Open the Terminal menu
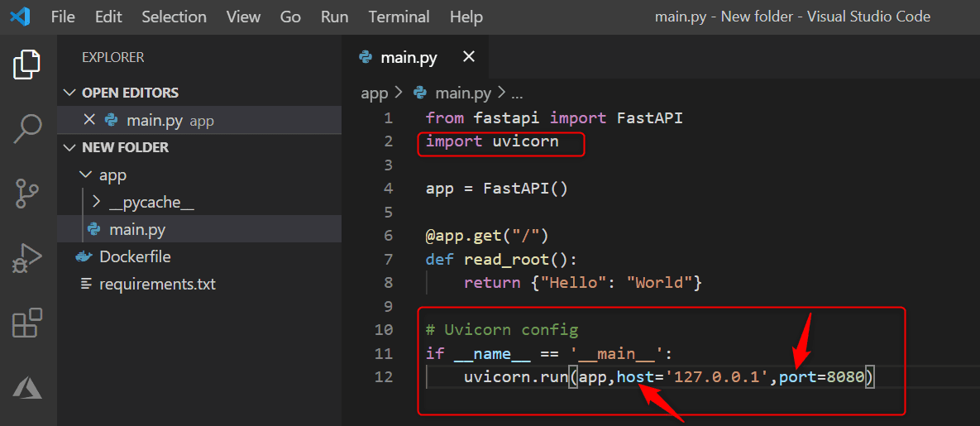Screen dimensions: 980x426 pyautogui.click(x=399, y=17)
